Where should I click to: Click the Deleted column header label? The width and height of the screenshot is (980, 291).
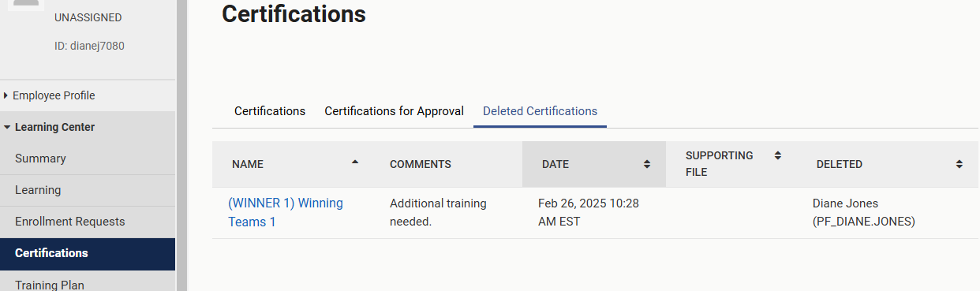click(x=840, y=164)
